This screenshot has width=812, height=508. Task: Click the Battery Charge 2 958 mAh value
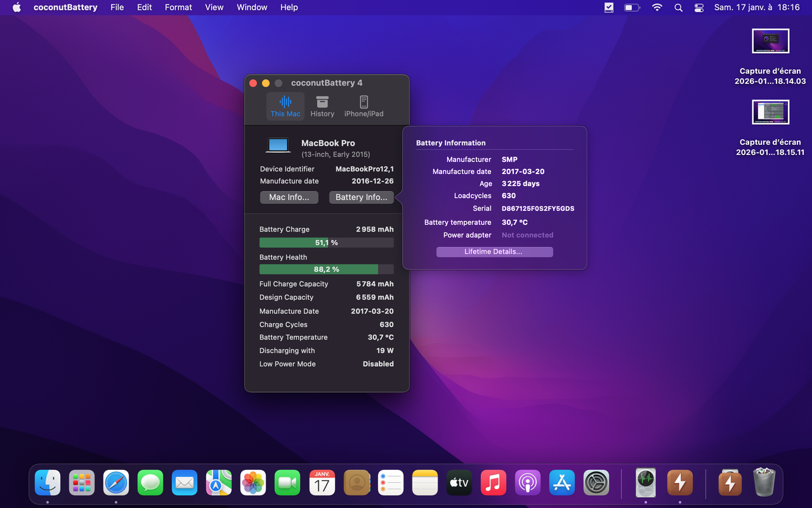(375, 229)
